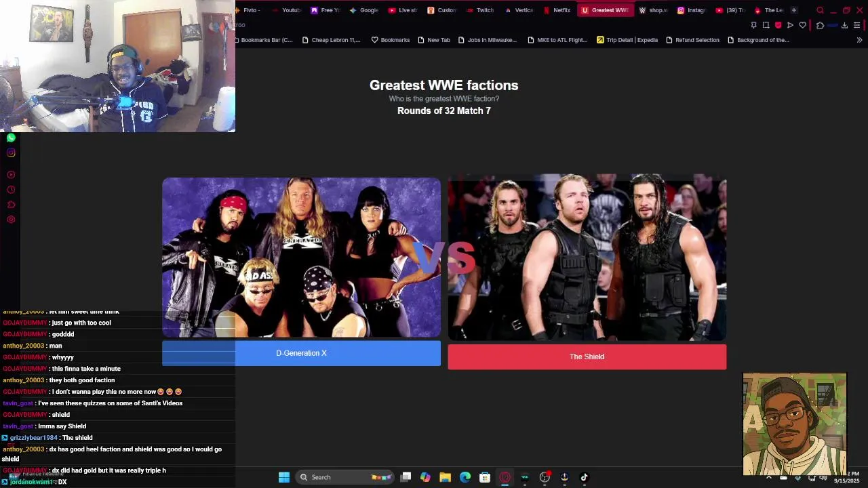
Task: Switch to the Twitch tab
Action: [480, 10]
